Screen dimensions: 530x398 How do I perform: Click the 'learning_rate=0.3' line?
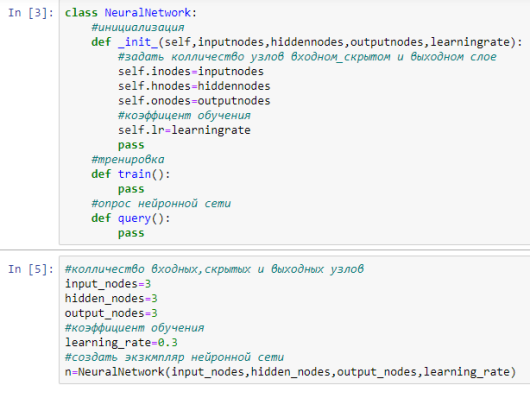click(x=121, y=343)
